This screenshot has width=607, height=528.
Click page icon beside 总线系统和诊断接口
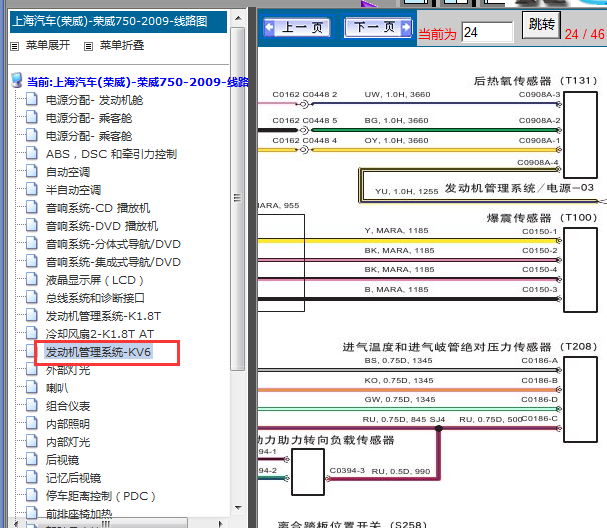click(x=32, y=297)
